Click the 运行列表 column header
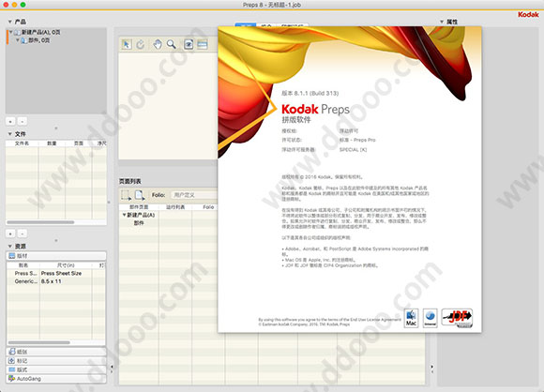This screenshot has width=544, height=392. click(175, 207)
